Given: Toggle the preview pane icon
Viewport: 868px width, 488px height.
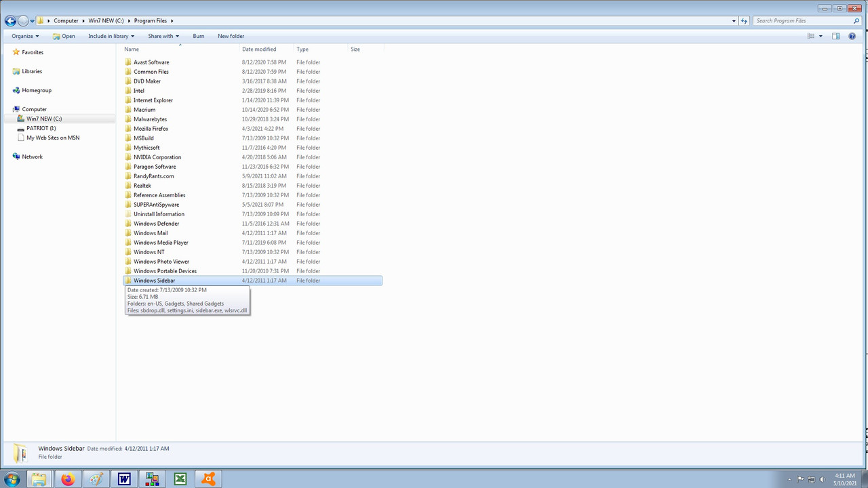Looking at the screenshot, I should click(835, 36).
